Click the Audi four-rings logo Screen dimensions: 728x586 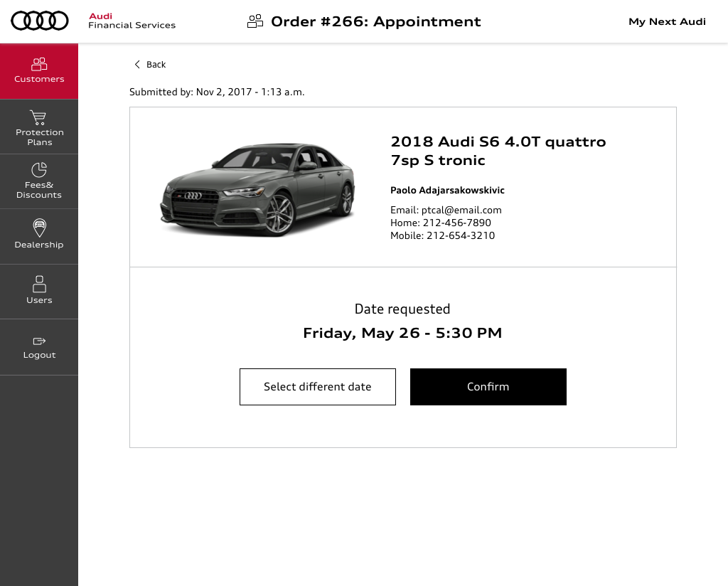[40, 21]
